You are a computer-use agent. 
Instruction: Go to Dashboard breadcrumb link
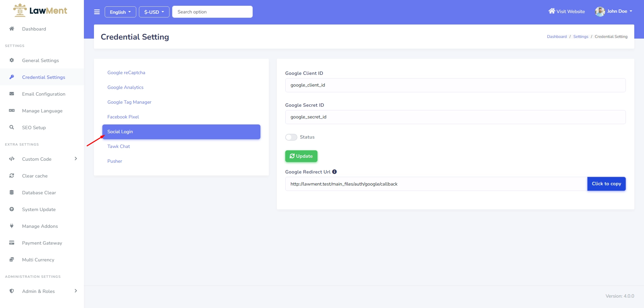pyautogui.click(x=557, y=37)
